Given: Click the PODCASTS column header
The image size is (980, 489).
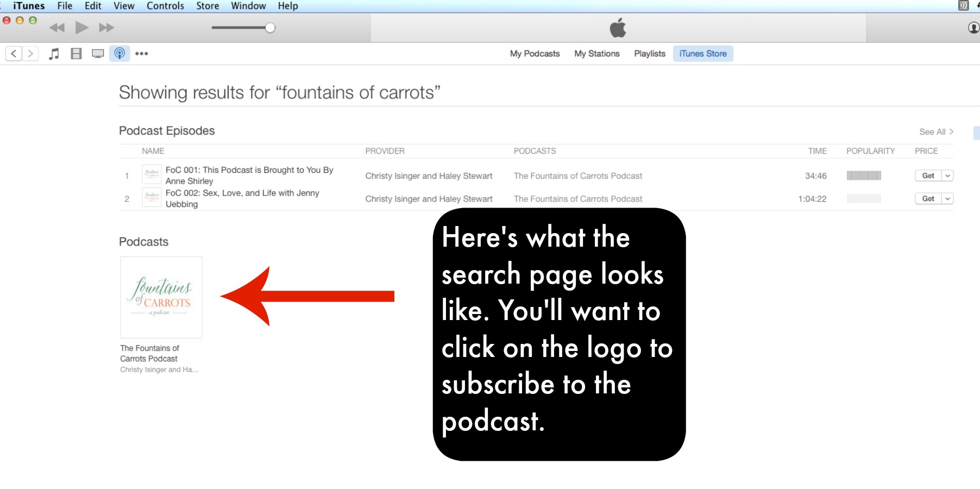Looking at the screenshot, I should [x=535, y=151].
